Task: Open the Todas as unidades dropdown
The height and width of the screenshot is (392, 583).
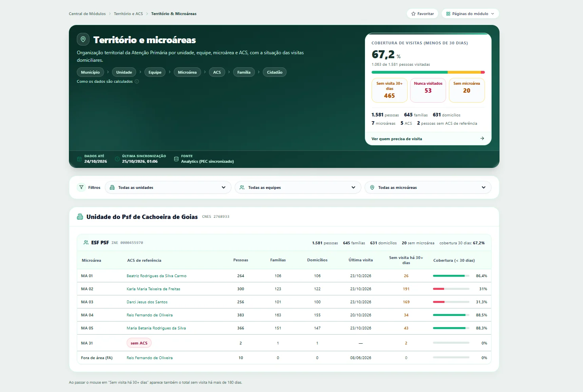Action: [x=168, y=187]
